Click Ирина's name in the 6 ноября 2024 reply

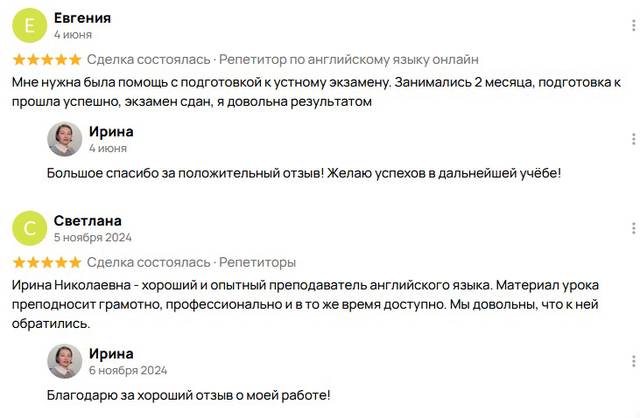111,353
